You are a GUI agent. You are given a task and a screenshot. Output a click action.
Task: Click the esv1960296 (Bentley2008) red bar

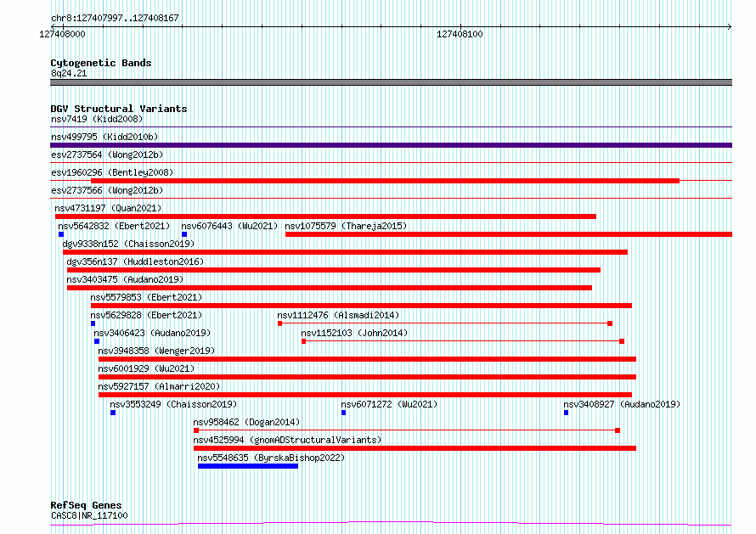click(385, 181)
